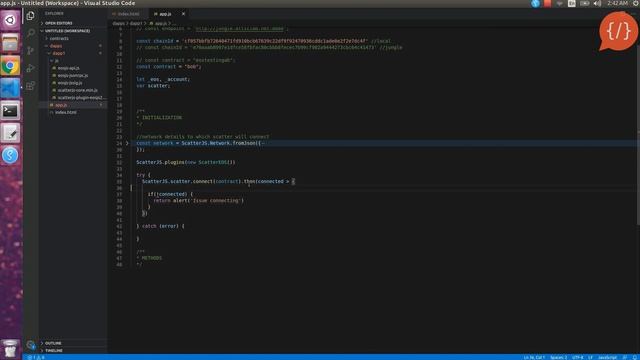
Task: Open notifications bell in status bar
Action: pyautogui.click(x=636, y=357)
